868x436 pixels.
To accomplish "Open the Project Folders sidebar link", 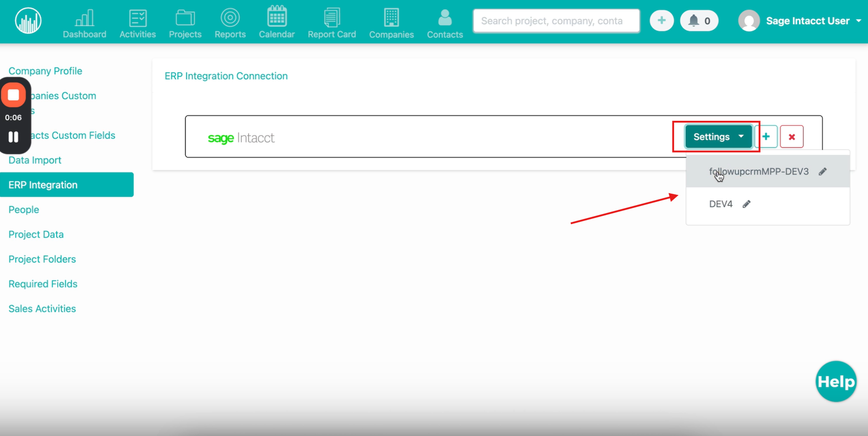I will coord(42,259).
